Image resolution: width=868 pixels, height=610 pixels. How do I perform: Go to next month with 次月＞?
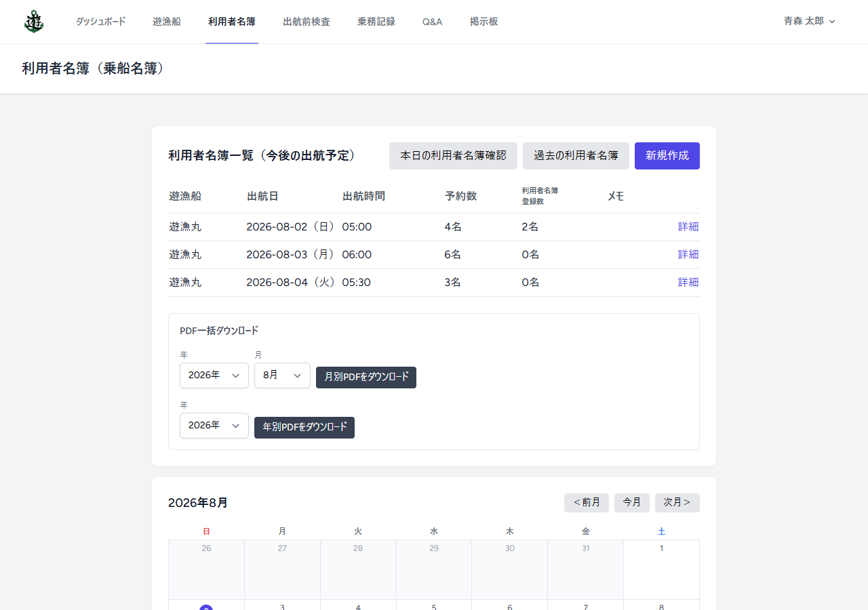point(677,503)
